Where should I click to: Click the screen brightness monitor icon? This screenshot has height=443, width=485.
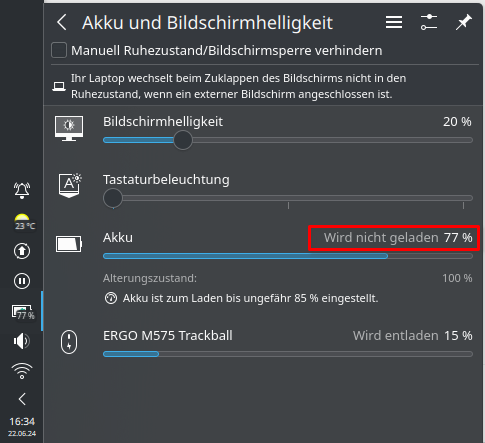click(x=69, y=129)
